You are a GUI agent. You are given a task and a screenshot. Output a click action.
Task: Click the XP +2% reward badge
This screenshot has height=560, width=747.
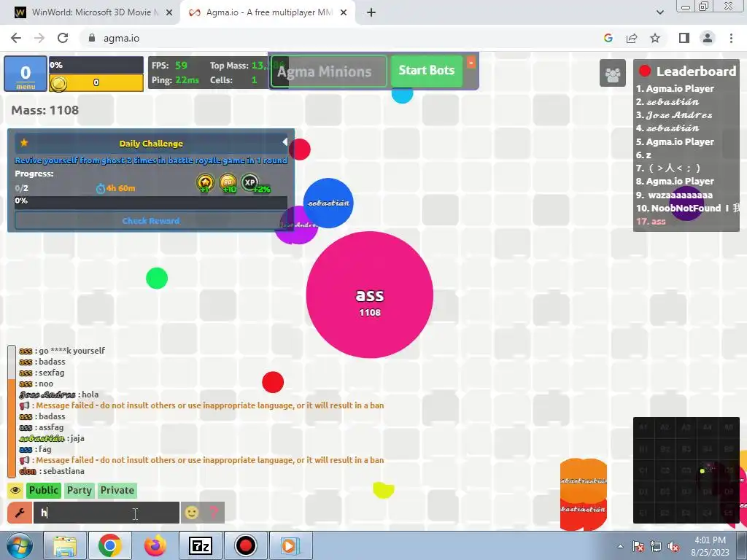250,182
